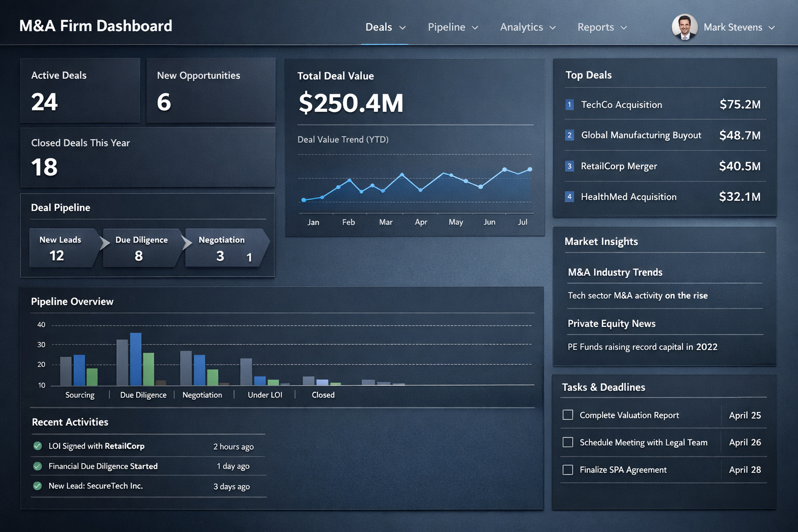The width and height of the screenshot is (798, 532).
Task: Open the Reports dropdown
Action: pos(602,27)
